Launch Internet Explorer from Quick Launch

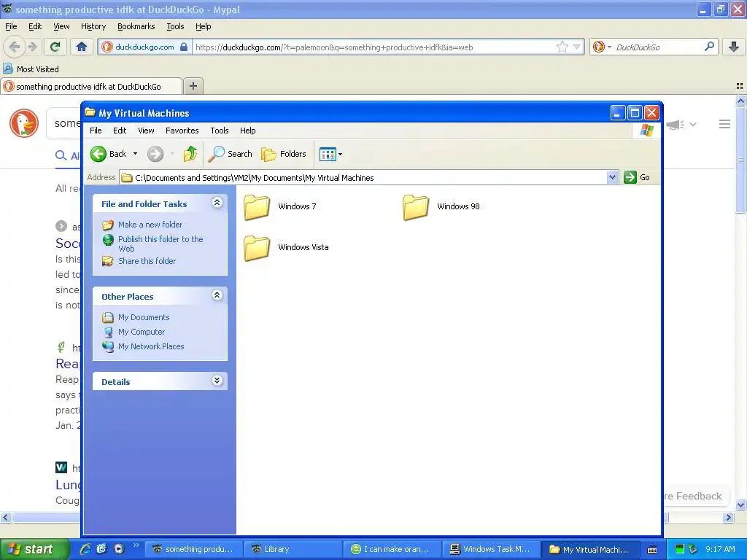[x=85, y=549]
